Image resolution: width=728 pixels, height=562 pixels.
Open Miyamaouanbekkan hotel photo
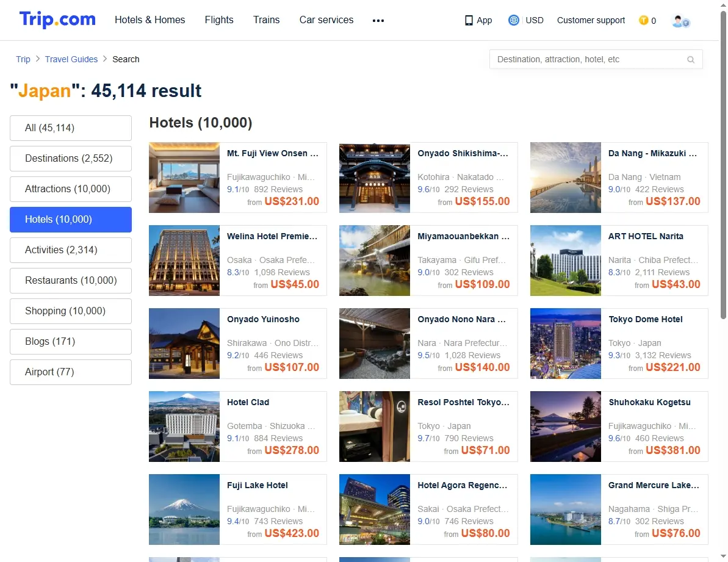pyautogui.click(x=374, y=261)
